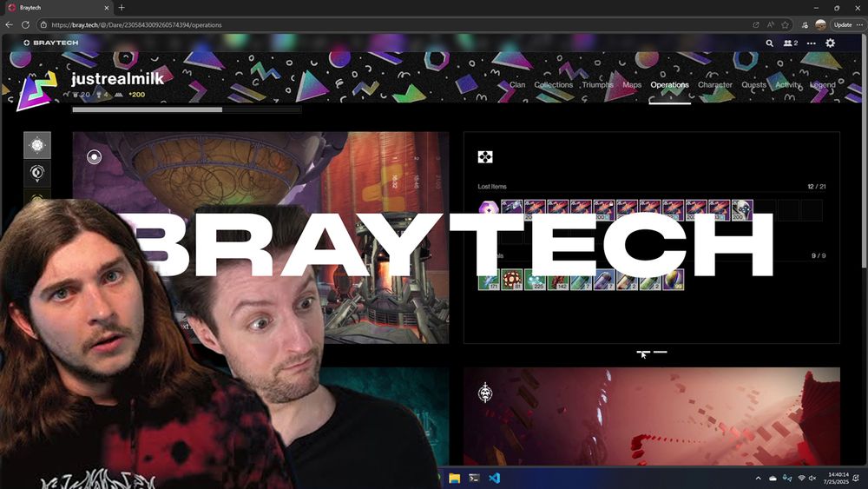Click the +200 bonus text
This screenshot has height=489, width=868.
137,95
